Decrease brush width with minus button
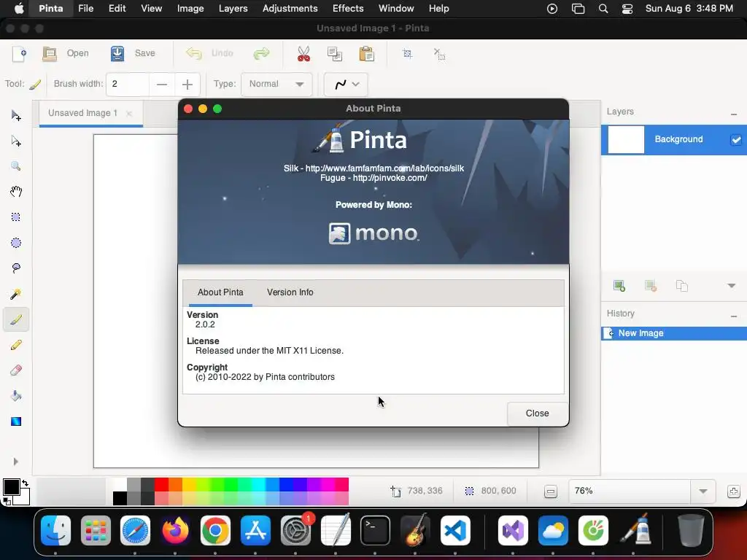747x560 pixels. pos(162,85)
